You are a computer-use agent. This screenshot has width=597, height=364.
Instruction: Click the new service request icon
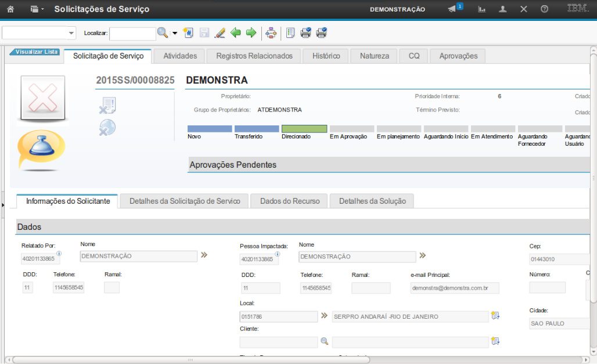[188, 33]
